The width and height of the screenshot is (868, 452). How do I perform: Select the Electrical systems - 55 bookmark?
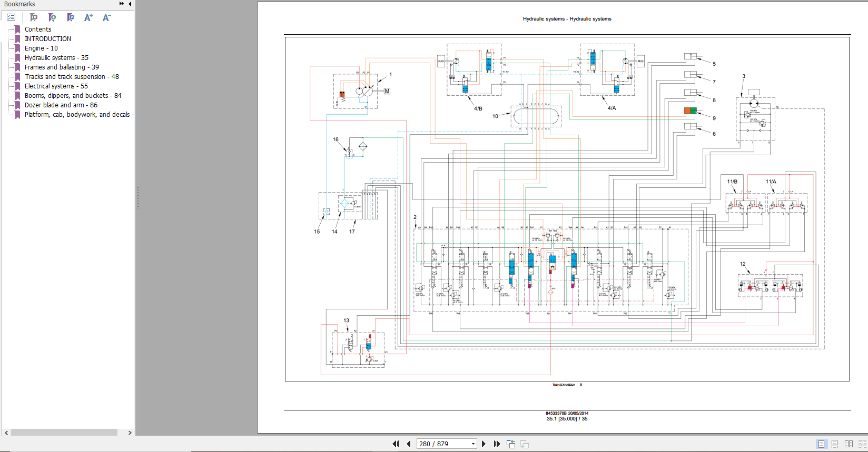click(x=56, y=86)
